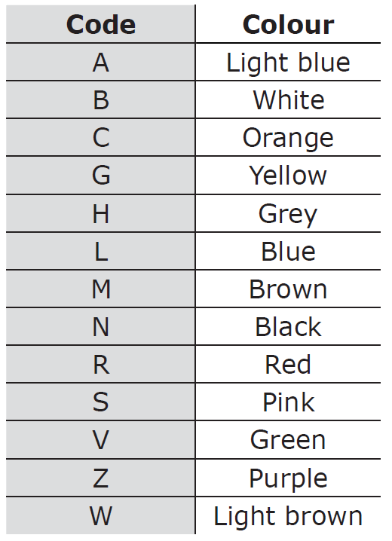Select the code A cell
The width and height of the screenshot is (392, 541).
pyautogui.click(x=100, y=62)
